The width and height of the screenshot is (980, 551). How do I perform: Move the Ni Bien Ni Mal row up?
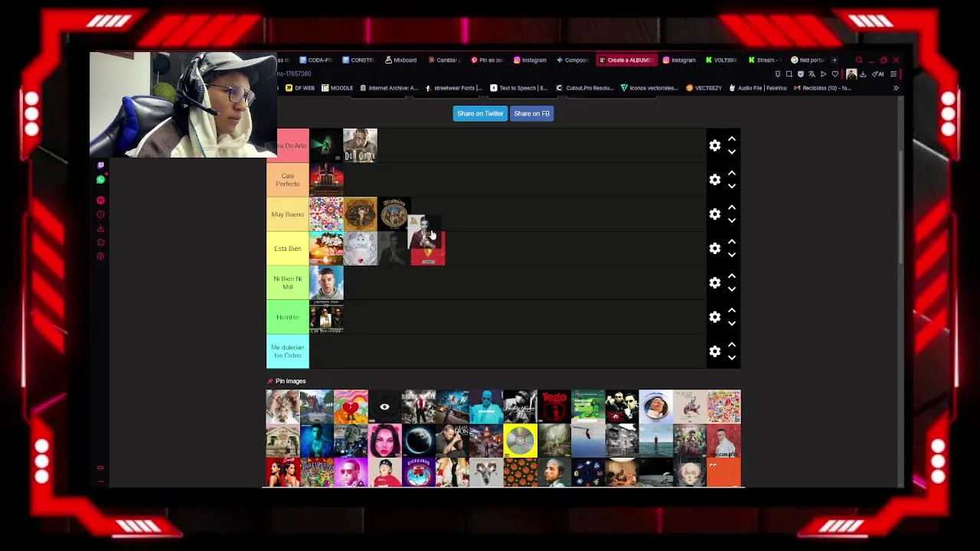point(732,276)
